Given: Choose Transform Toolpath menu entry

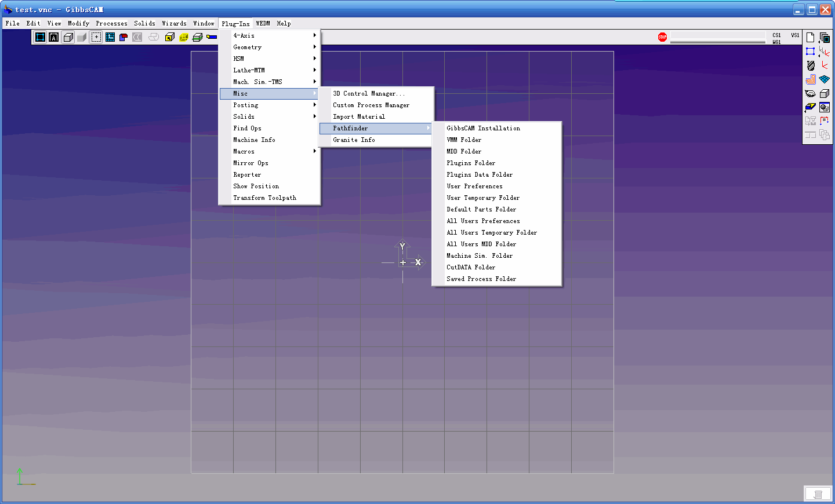Looking at the screenshot, I should pos(270,198).
